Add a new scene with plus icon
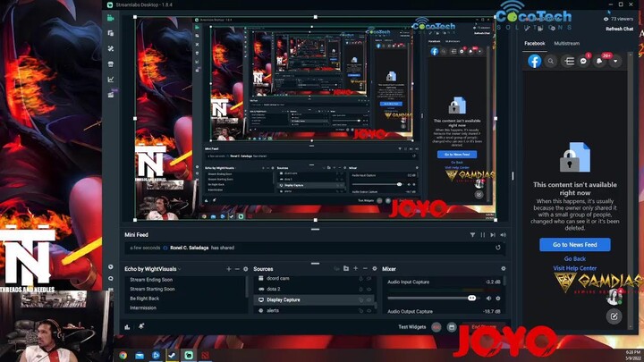 (229, 269)
